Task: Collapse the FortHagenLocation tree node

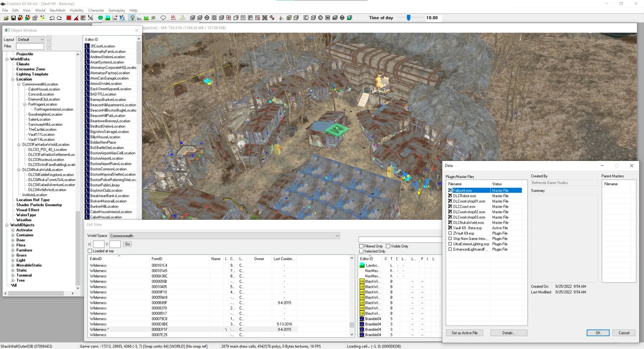Action: [x=25, y=104]
